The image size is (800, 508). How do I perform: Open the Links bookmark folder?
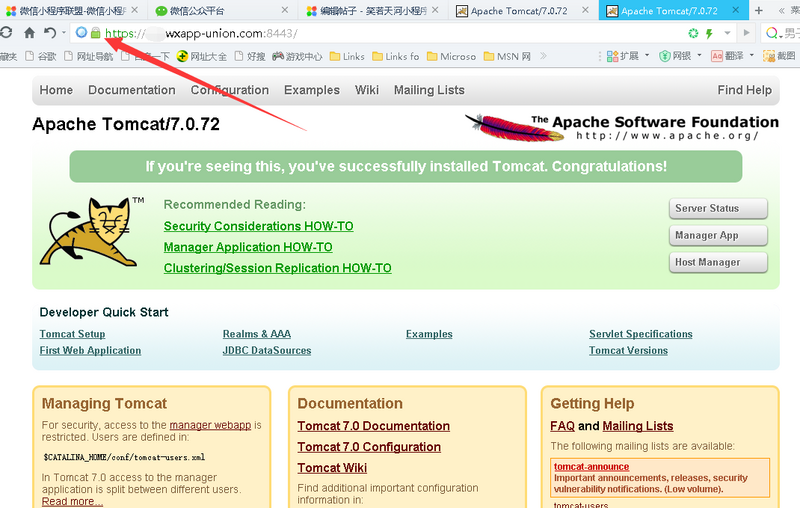coord(347,56)
